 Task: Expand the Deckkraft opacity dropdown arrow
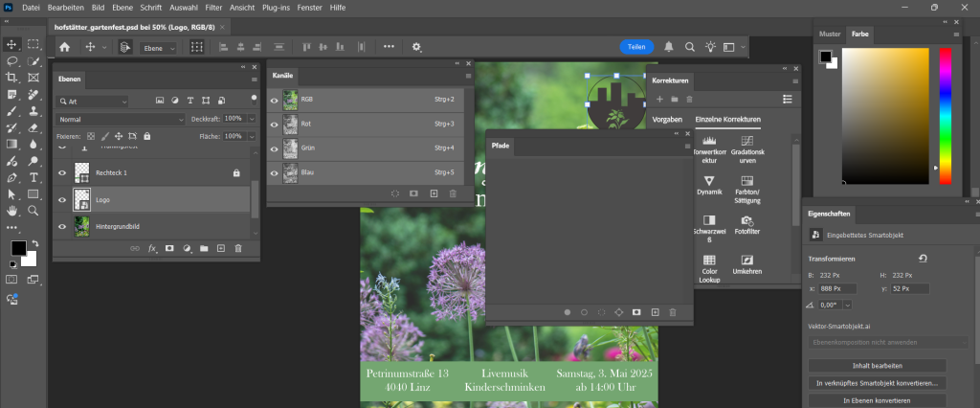click(252, 119)
